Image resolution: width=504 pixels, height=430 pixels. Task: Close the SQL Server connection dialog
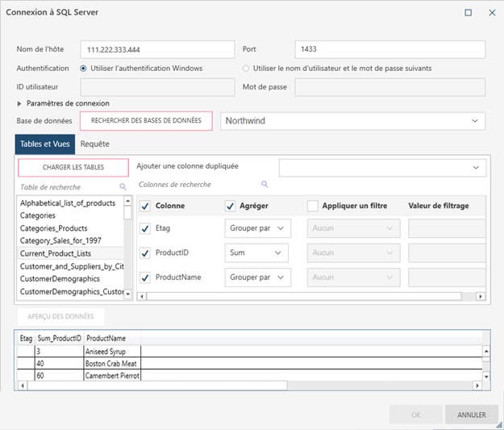point(492,13)
